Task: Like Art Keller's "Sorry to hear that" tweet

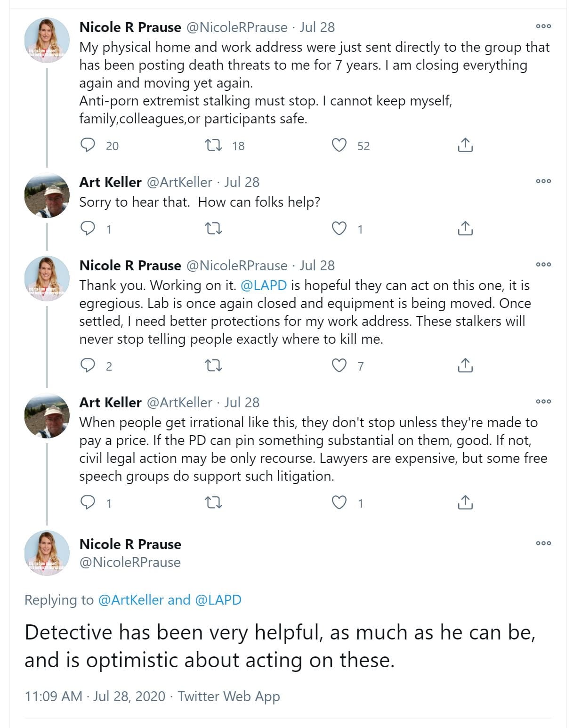Action: tap(339, 228)
